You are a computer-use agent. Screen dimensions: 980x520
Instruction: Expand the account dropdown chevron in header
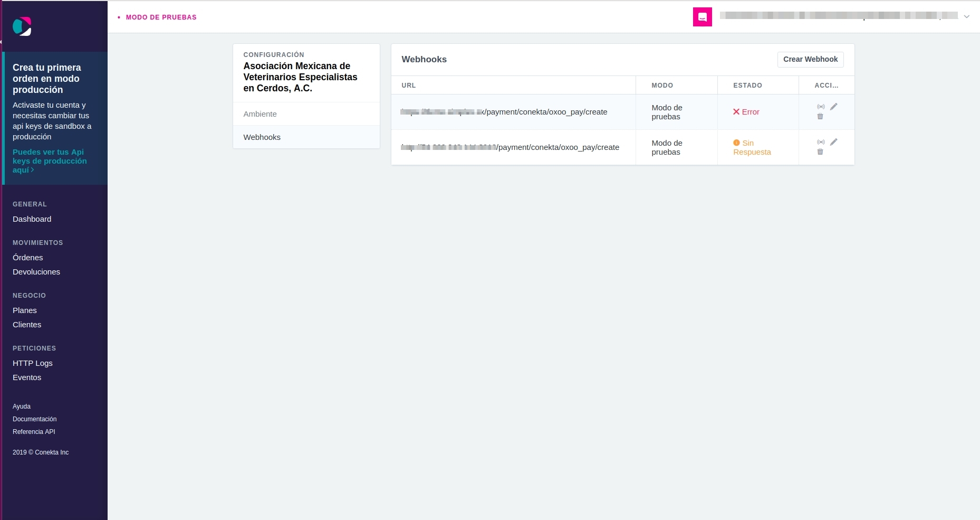tap(967, 17)
